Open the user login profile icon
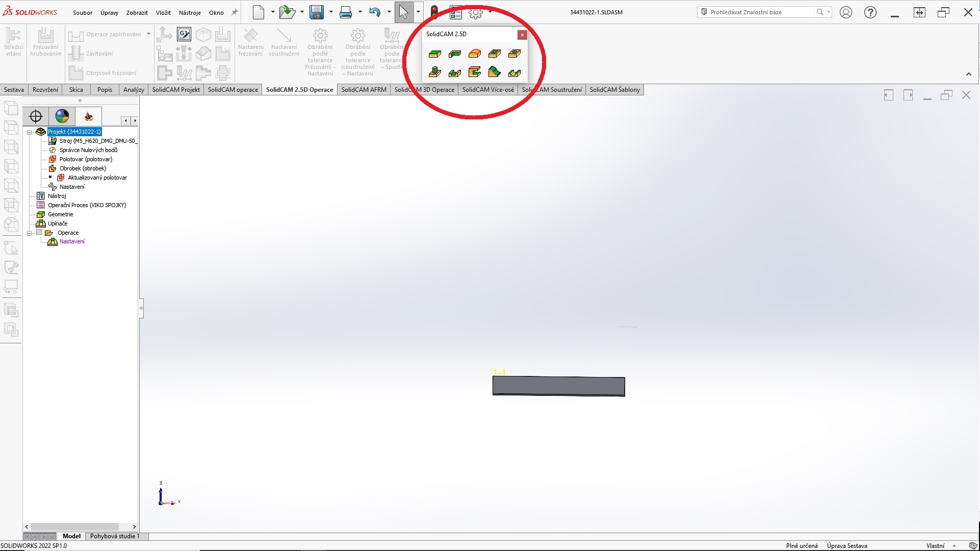The height and width of the screenshot is (551, 980). 846,12
